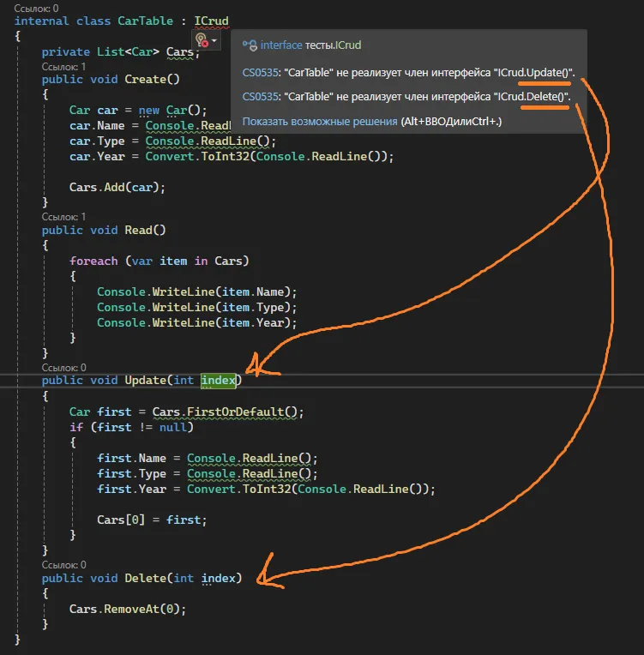Click the 'foreach' keyword
Viewport: 644px width, 655px height.
pyautogui.click(x=93, y=261)
